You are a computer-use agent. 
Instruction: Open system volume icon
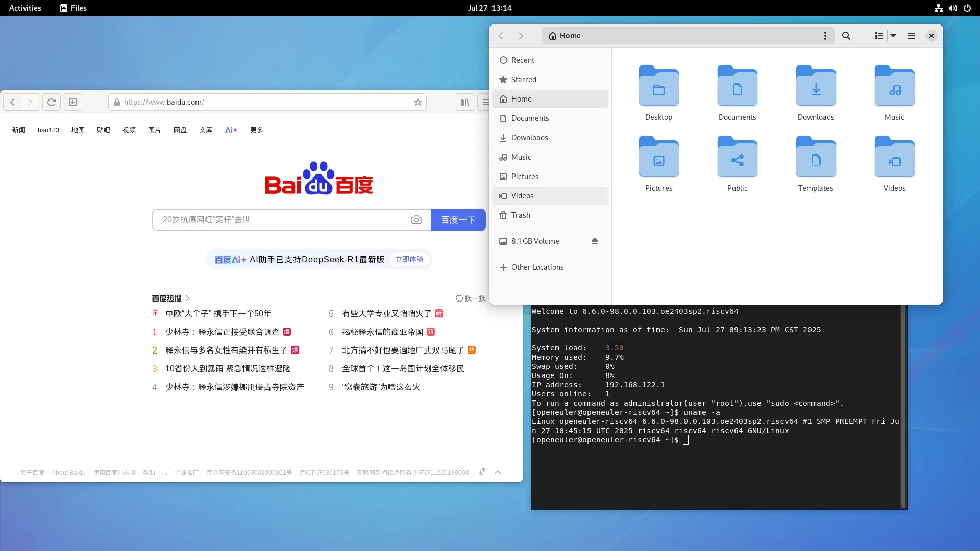[952, 8]
